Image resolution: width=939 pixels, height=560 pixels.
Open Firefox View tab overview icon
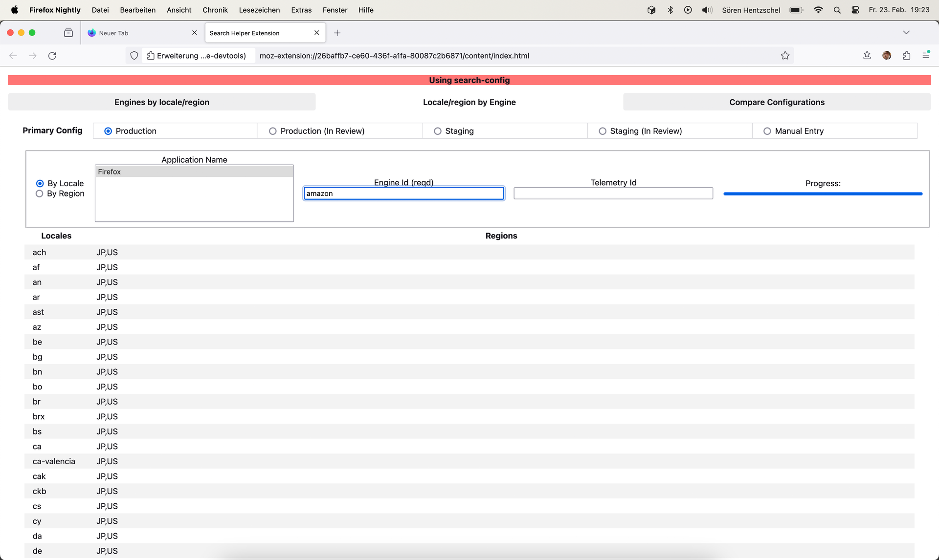[68, 33]
